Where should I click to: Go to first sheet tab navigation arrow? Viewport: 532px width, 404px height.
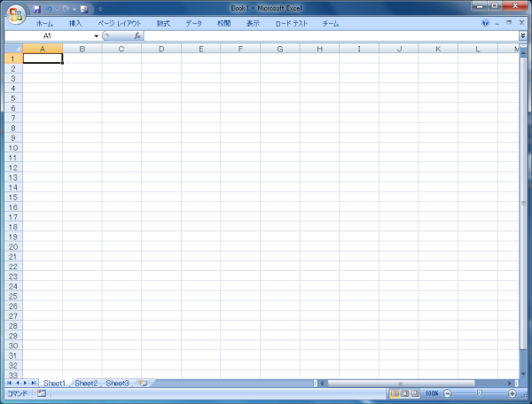9,383
